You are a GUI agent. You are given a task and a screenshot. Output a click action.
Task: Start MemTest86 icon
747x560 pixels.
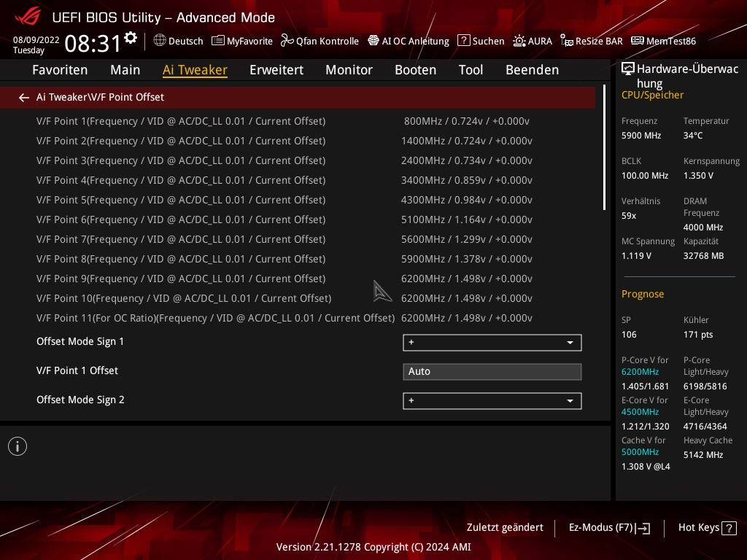pyautogui.click(x=638, y=41)
